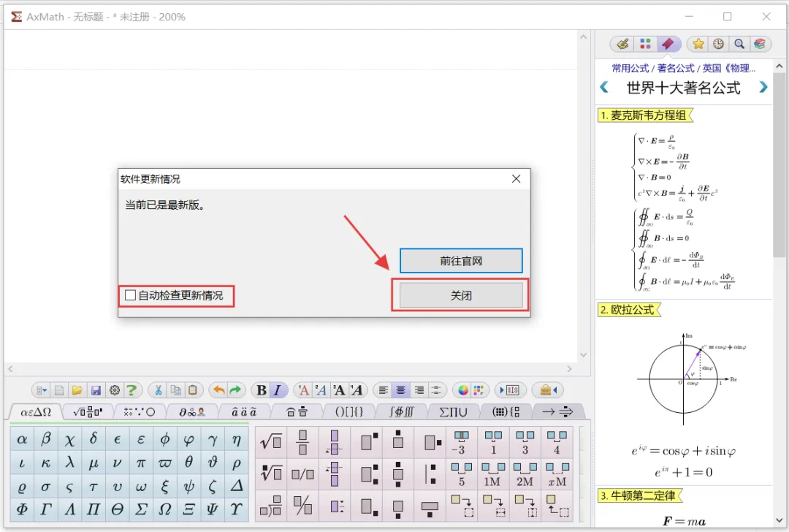Insert the square root template
Image resolution: width=789 pixels, height=532 pixels.
tap(271, 442)
